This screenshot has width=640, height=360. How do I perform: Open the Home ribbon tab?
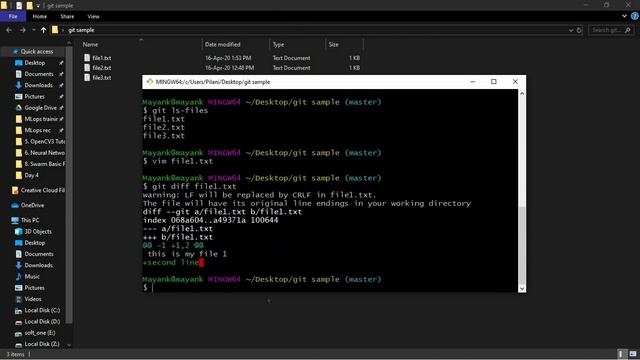(x=40, y=16)
